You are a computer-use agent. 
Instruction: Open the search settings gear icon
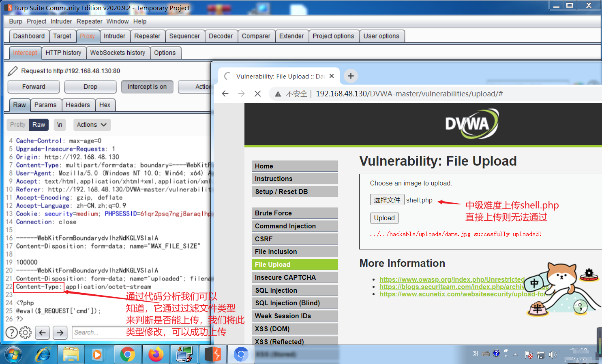(x=25, y=332)
